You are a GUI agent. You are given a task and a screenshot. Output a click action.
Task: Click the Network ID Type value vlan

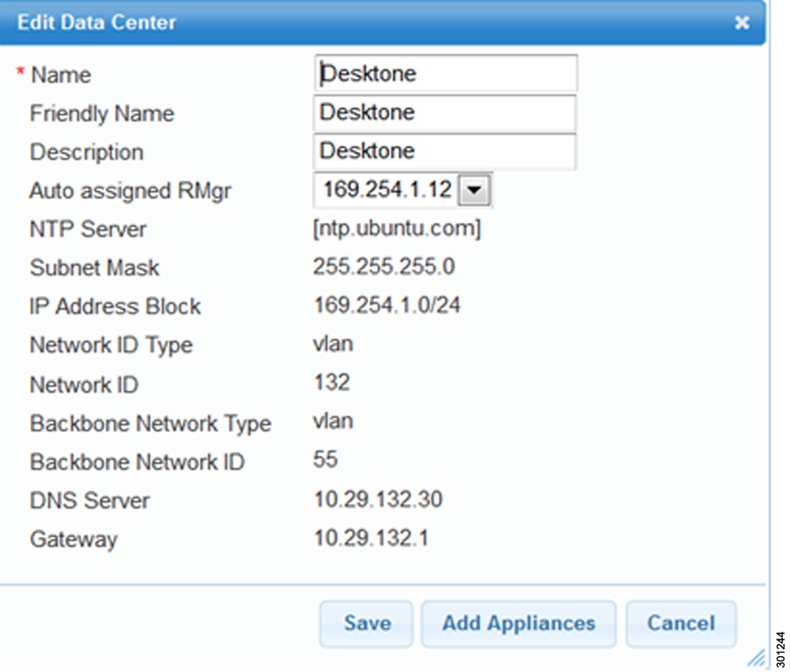point(333,344)
